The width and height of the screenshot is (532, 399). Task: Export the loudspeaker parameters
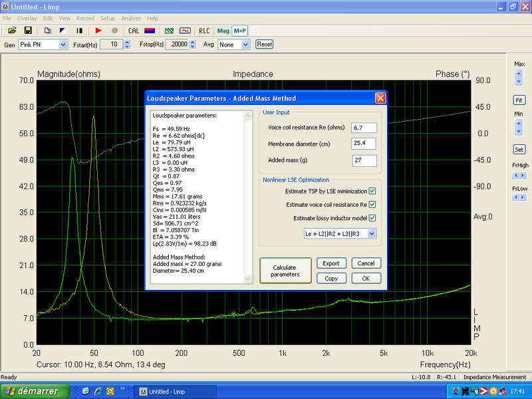pyautogui.click(x=331, y=263)
